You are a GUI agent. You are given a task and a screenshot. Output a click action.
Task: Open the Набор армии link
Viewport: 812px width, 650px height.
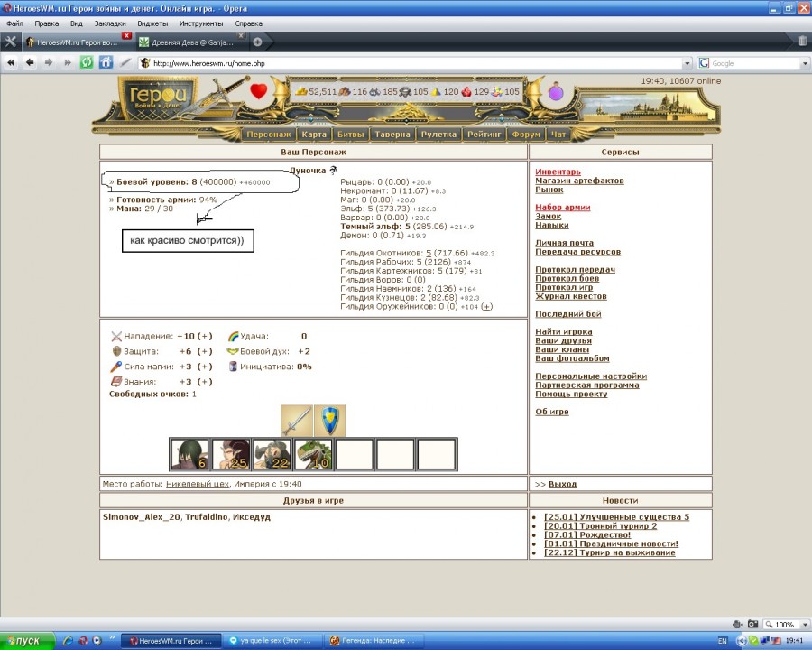point(562,208)
